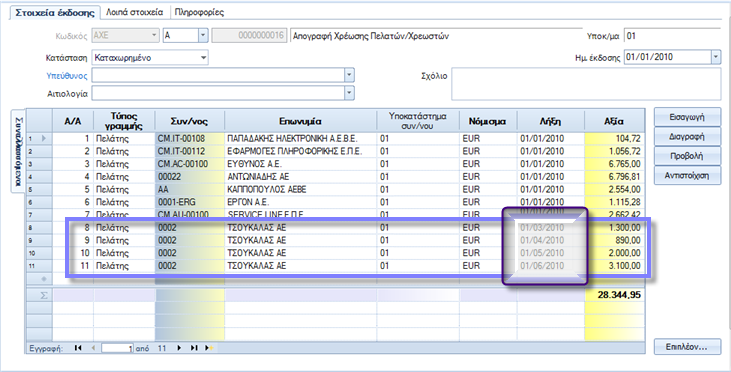Click code cell CM.IT-00112

point(189,151)
